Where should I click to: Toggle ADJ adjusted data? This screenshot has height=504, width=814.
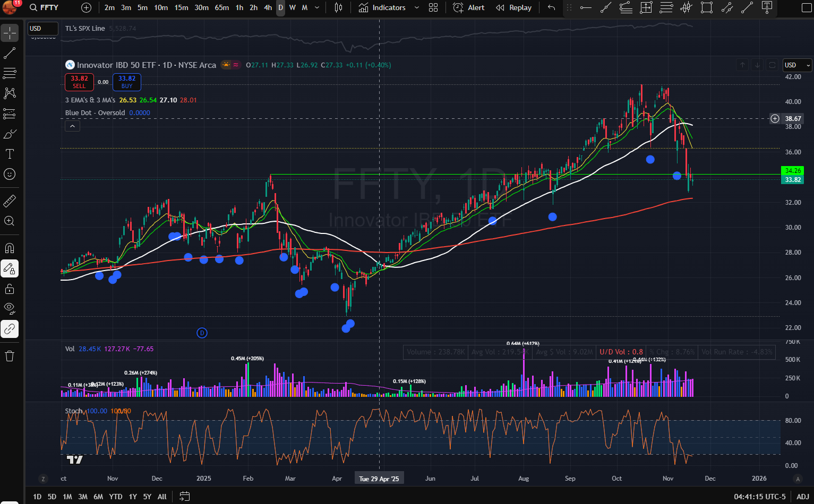pyautogui.click(x=803, y=497)
